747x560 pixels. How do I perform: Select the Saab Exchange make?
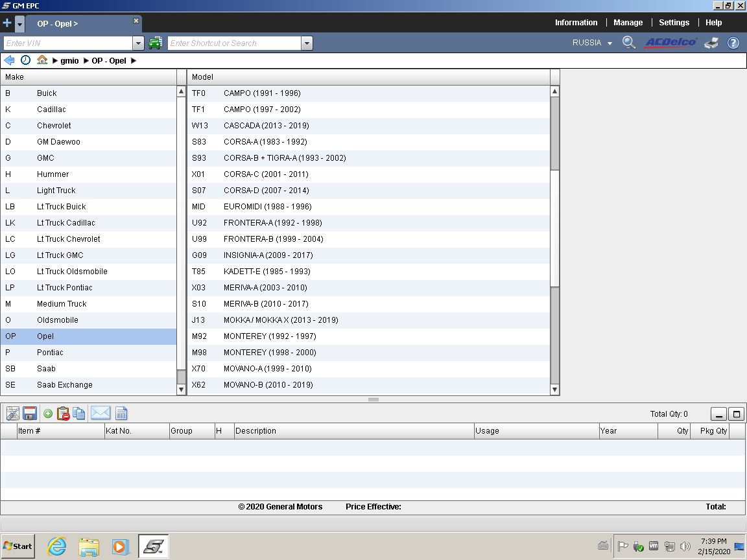pos(88,385)
